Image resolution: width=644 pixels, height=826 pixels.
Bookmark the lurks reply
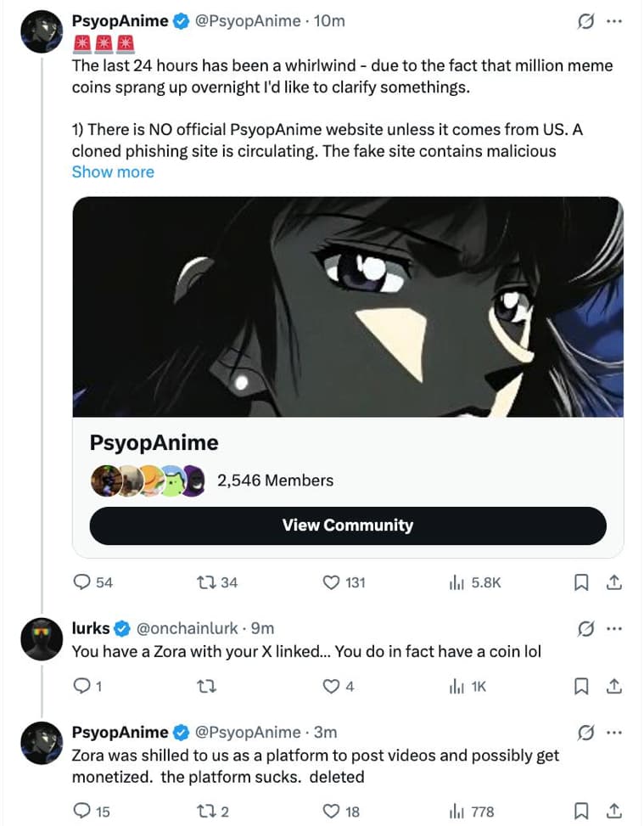pos(581,688)
